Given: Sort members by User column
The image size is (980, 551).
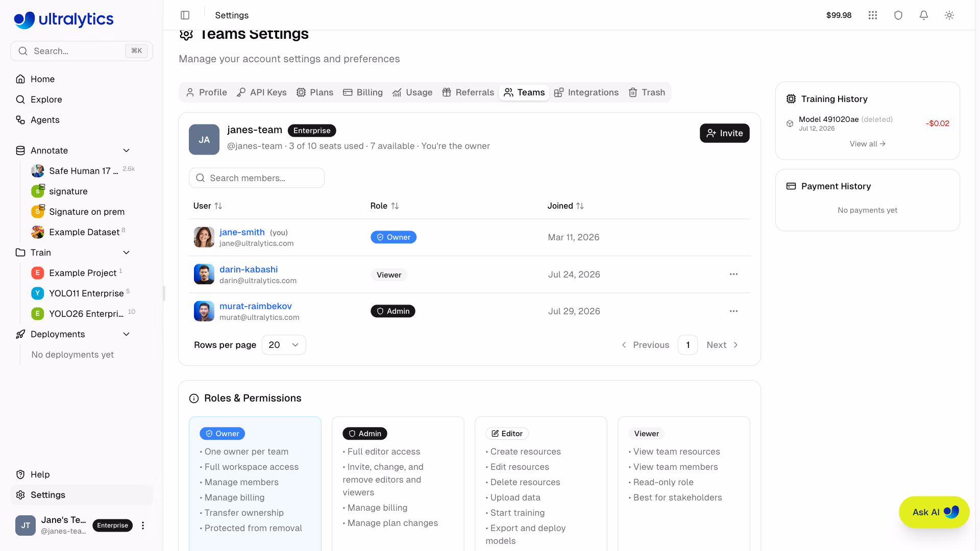Looking at the screenshot, I should (x=208, y=206).
